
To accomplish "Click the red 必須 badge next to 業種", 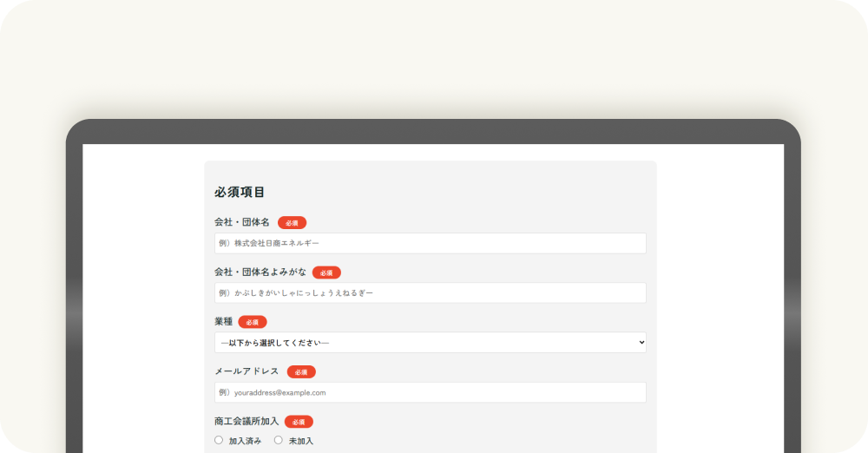I will pos(252,322).
